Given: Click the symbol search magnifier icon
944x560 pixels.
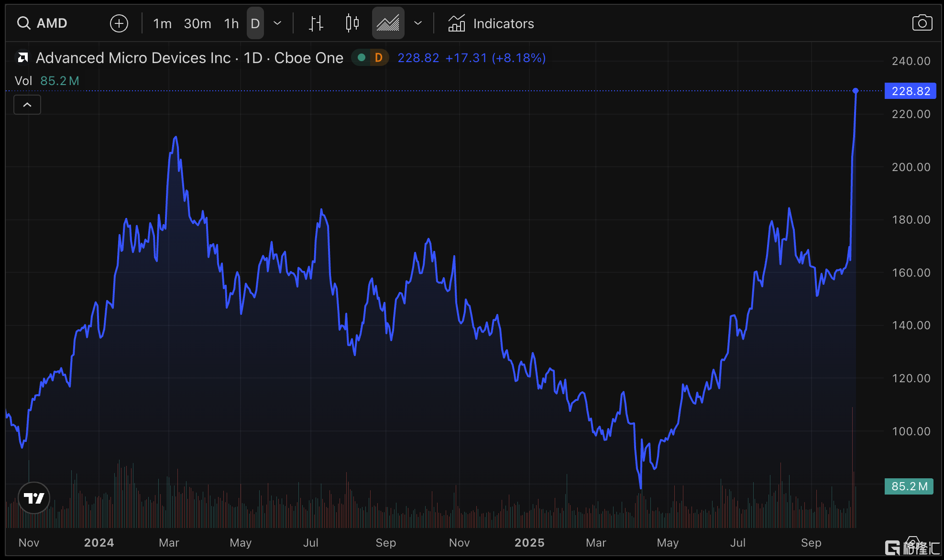Looking at the screenshot, I should point(23,23).
